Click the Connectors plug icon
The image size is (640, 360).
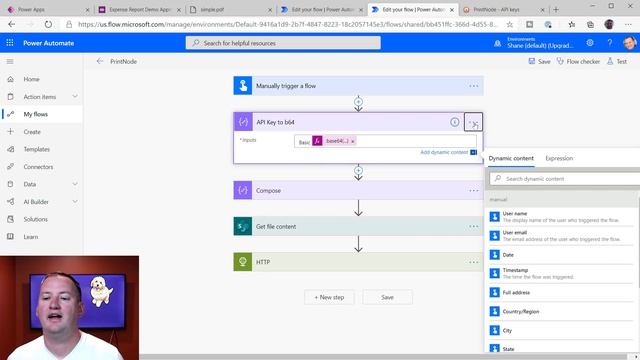(x=11, y=167)
